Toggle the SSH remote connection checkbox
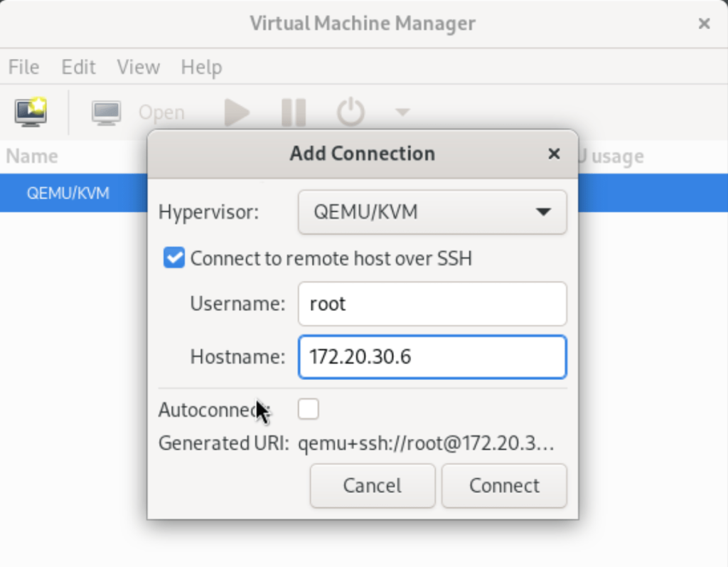 173,258
